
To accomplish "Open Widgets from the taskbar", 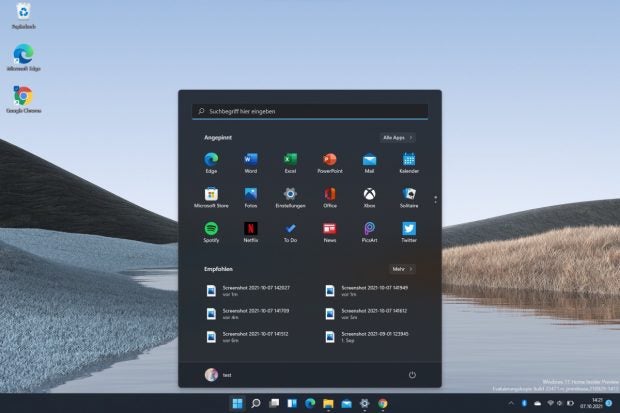I will tap(292, 403).
